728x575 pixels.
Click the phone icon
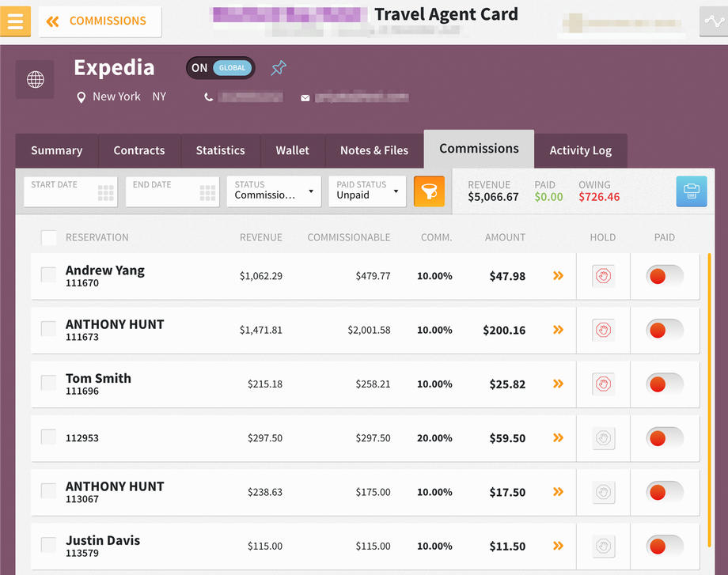[x=209, y=97]
